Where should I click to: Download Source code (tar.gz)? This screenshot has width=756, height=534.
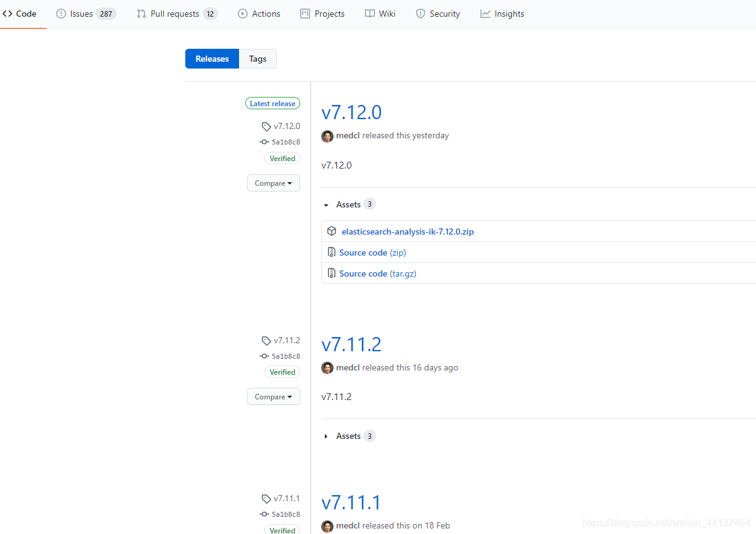pos(377,273)
